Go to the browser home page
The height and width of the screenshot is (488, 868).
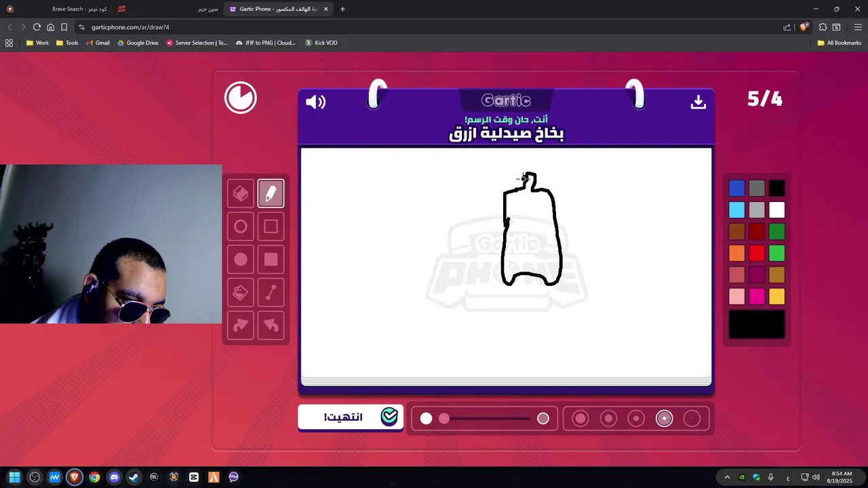50,27
